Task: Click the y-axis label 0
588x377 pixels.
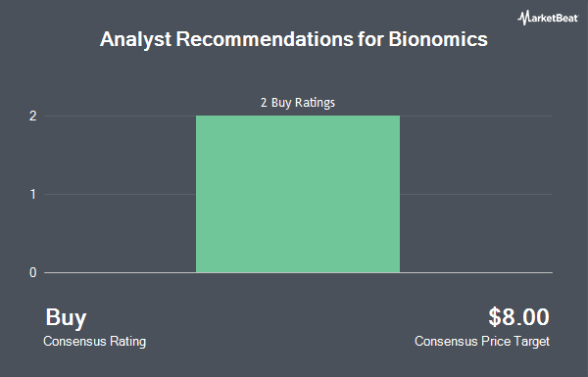Action: tap(33, 272)
